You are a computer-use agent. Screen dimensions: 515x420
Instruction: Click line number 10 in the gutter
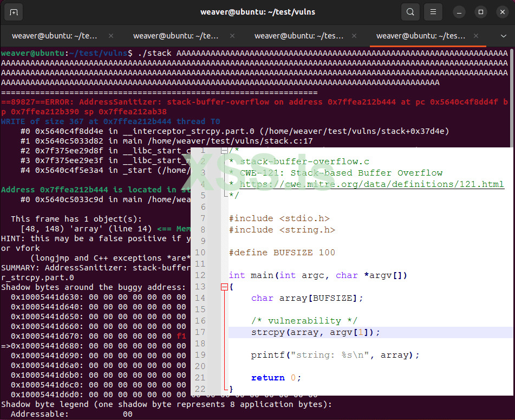coord(200,253)
